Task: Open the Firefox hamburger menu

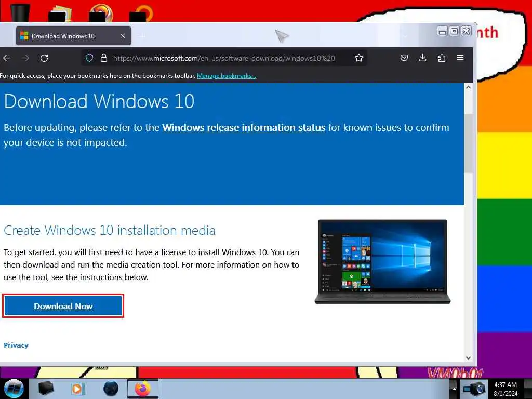Action: point(460,58)
